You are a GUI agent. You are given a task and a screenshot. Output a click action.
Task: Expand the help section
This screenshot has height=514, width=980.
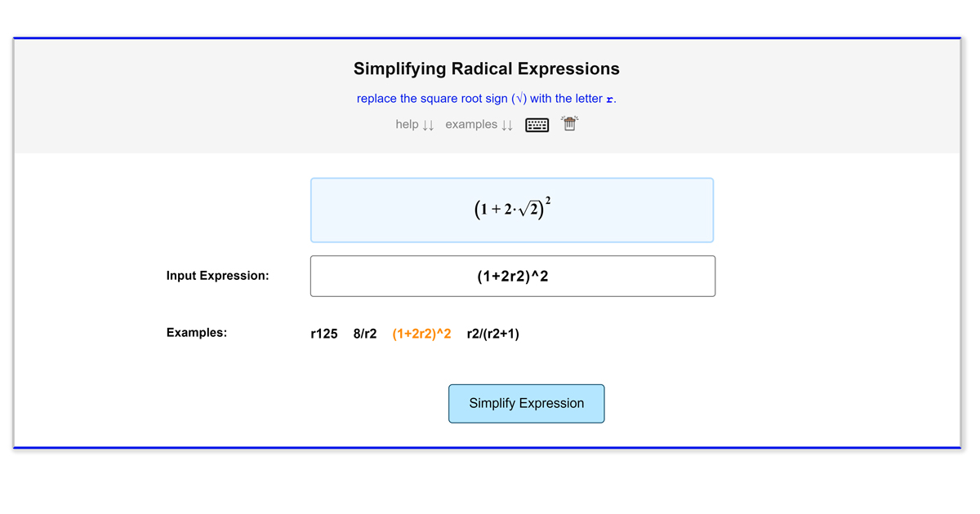pyautogui.click(x=407, y=125)
